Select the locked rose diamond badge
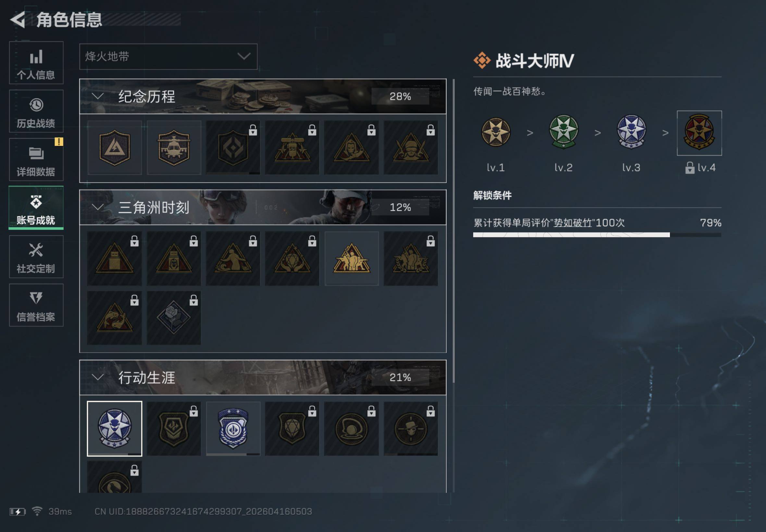 point(174,318)
